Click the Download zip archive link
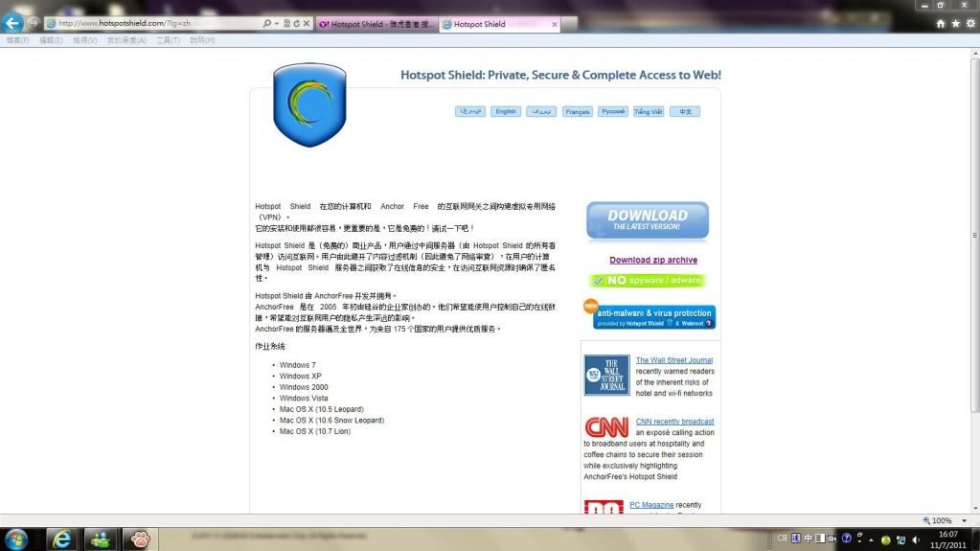Image resolution: width=980 pixels, height=551 pixels. (x=653, y=260)
